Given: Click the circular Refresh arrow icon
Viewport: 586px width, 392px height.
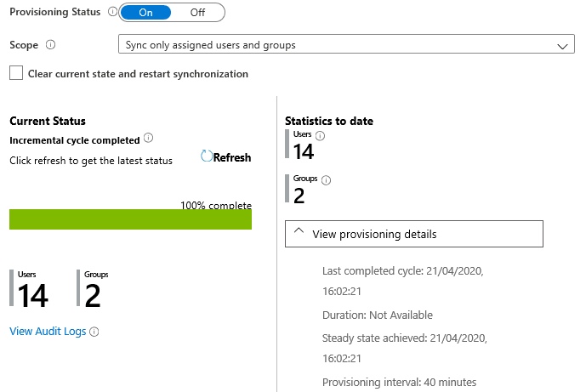Looking at the screenshot, I should pyautogui.click(x=207, y=156).
